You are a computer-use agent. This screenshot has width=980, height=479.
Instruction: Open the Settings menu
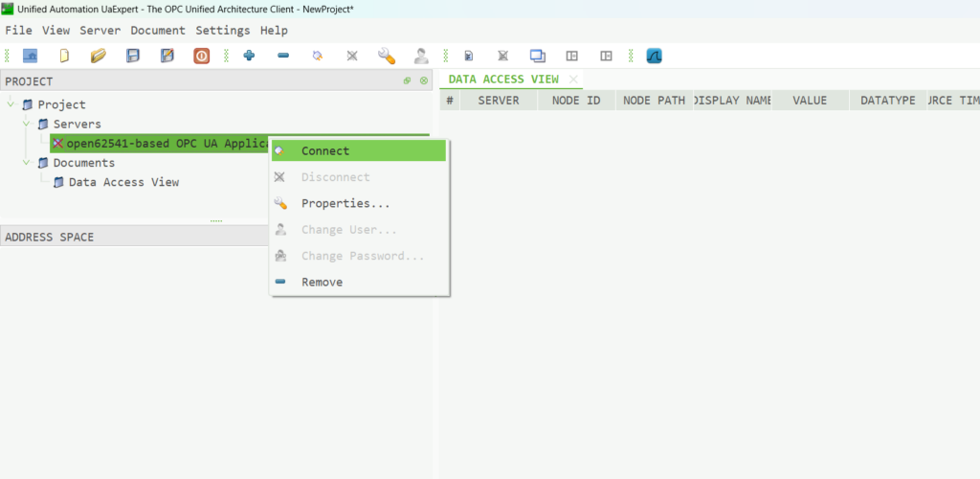222,30
